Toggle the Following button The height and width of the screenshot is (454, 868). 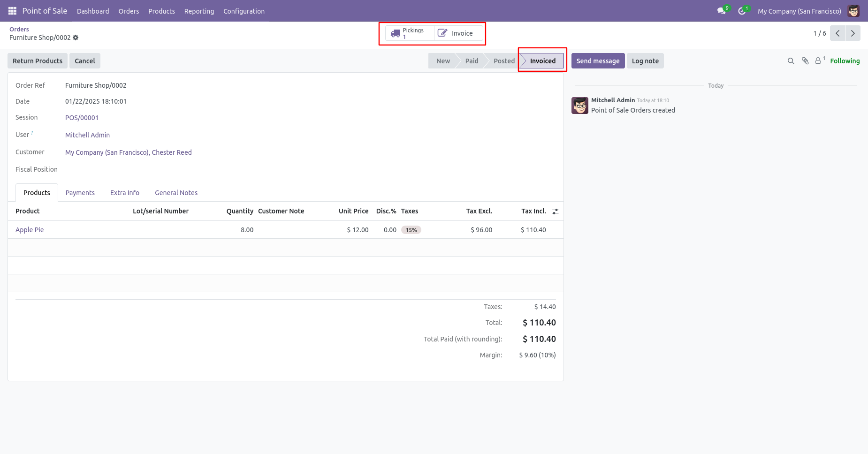click(845, 61)
